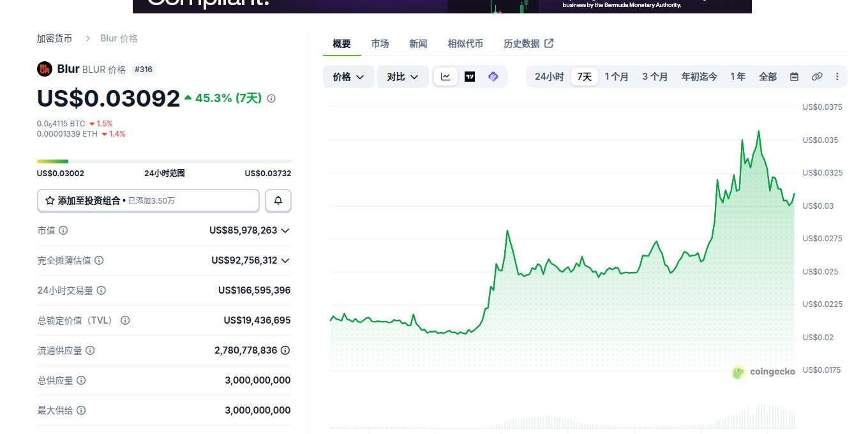Click the banner advertisement at top
Image resolution: width=868 pixels, height=434 pixels.
(x=442, y=6)
